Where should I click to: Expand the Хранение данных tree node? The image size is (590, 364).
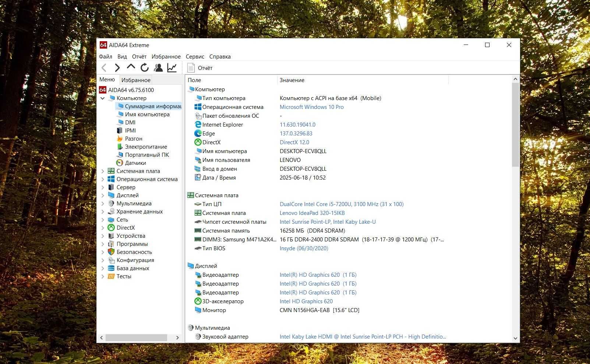[x=103, y=212]
